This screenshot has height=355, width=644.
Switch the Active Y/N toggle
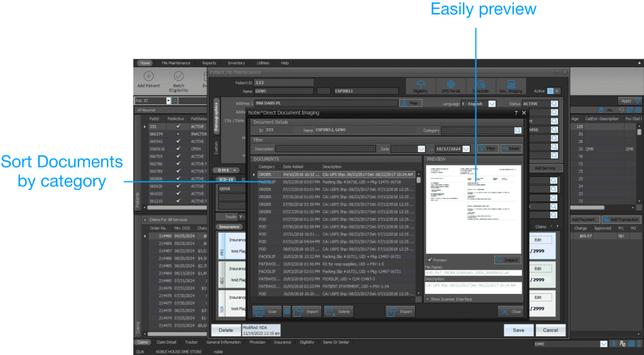(x=553, y=91)
